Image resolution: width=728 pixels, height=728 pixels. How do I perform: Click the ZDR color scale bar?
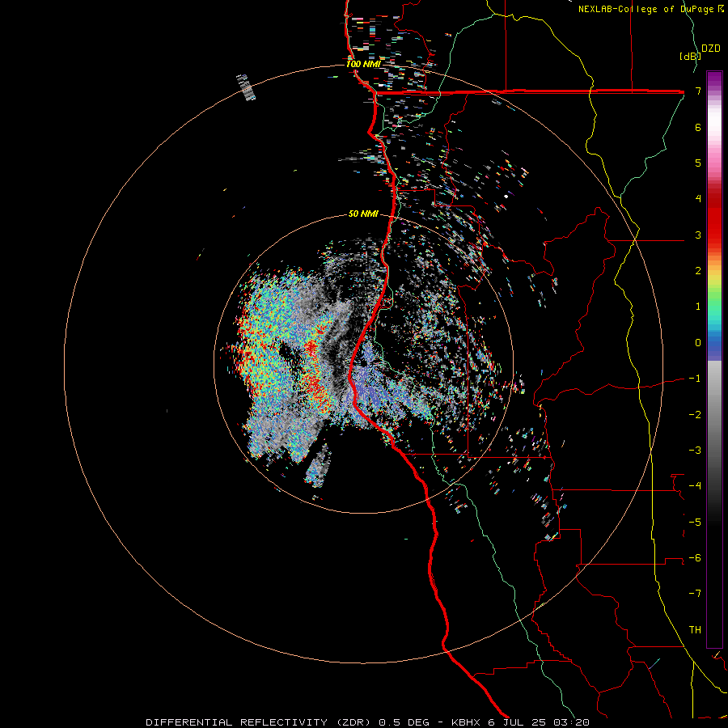click(x=714, y=359)
